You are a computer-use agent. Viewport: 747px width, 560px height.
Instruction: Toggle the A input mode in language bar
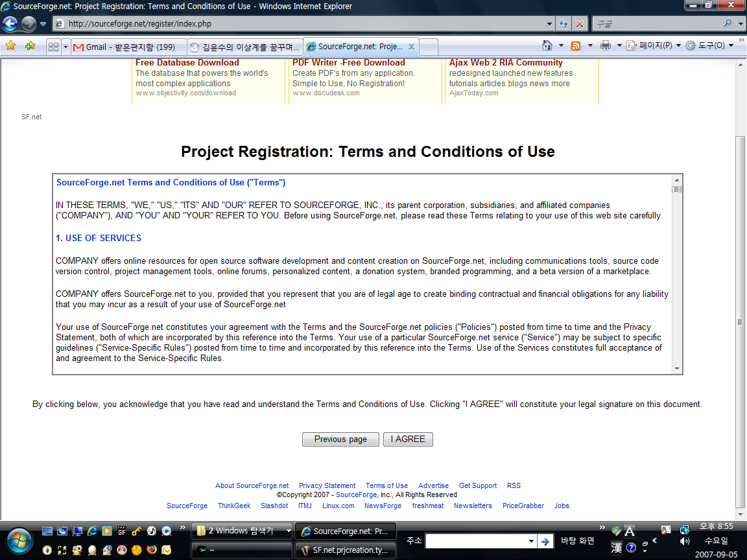[x=630, y=531]
